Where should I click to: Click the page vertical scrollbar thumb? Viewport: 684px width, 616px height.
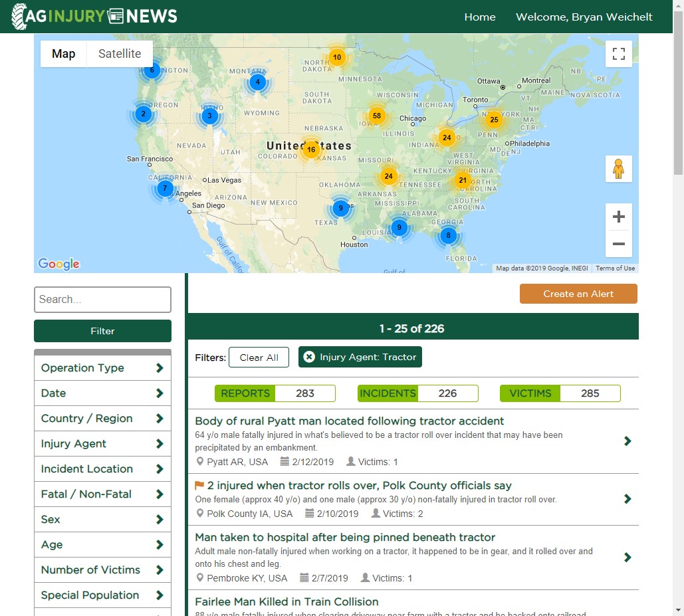678,92
